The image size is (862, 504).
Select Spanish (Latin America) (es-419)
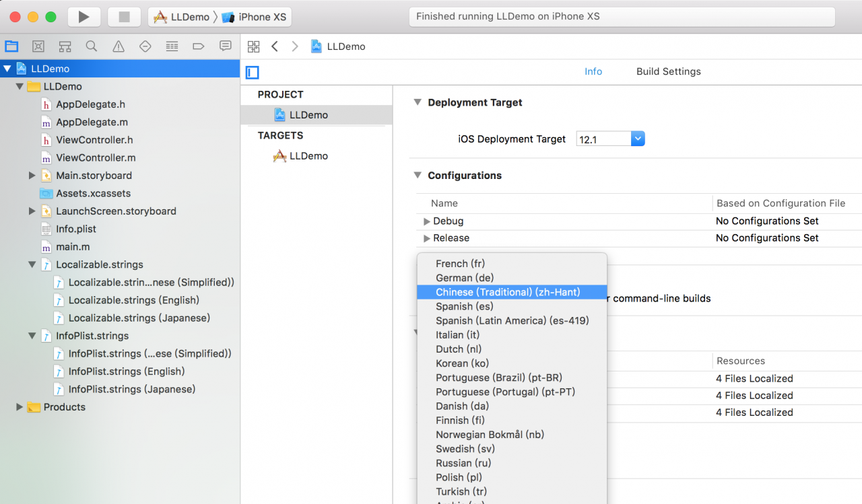512,320
